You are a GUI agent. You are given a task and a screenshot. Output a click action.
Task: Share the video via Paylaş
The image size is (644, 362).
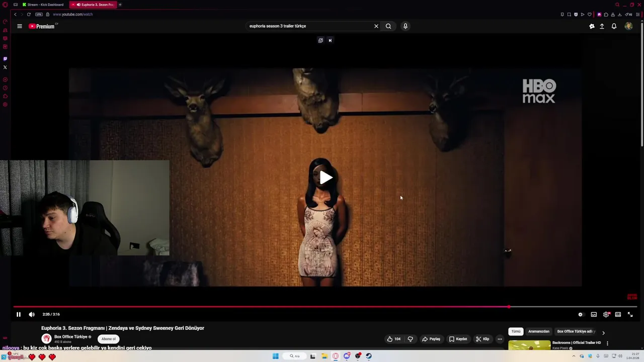pyautogui.click(x=431, y=339)
